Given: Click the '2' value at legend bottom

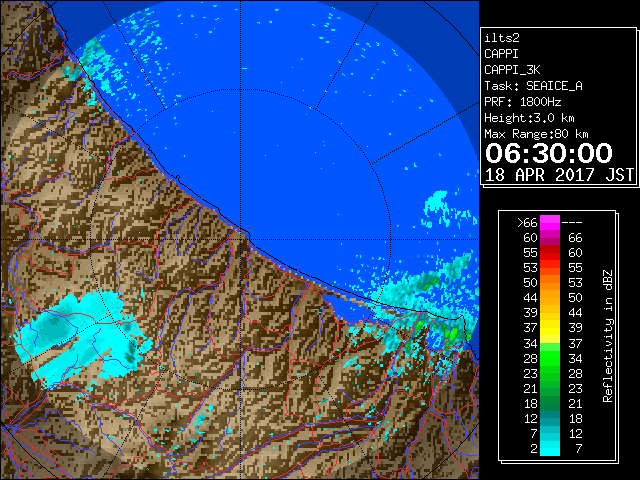Looking at the screenshot, I should coord(534,449).
